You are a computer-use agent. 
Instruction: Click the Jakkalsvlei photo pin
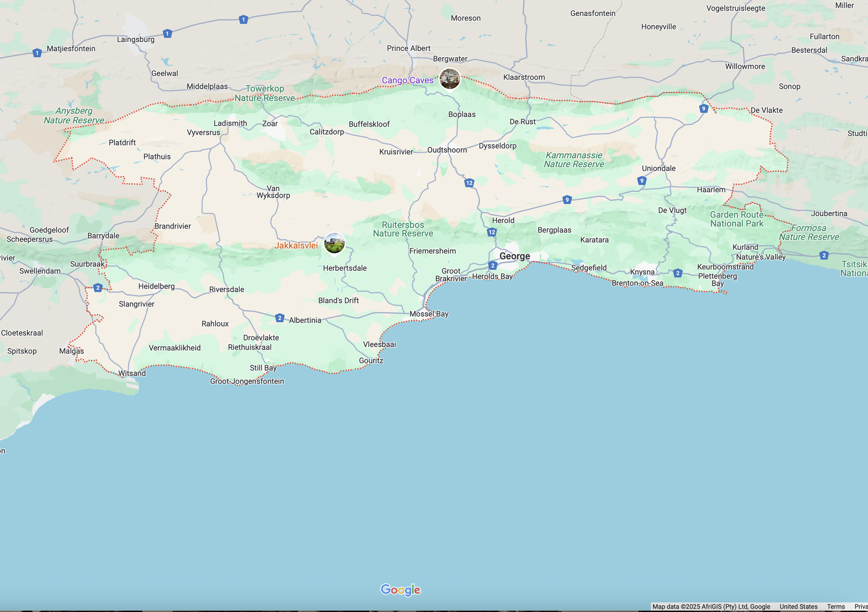coord(335,243)
